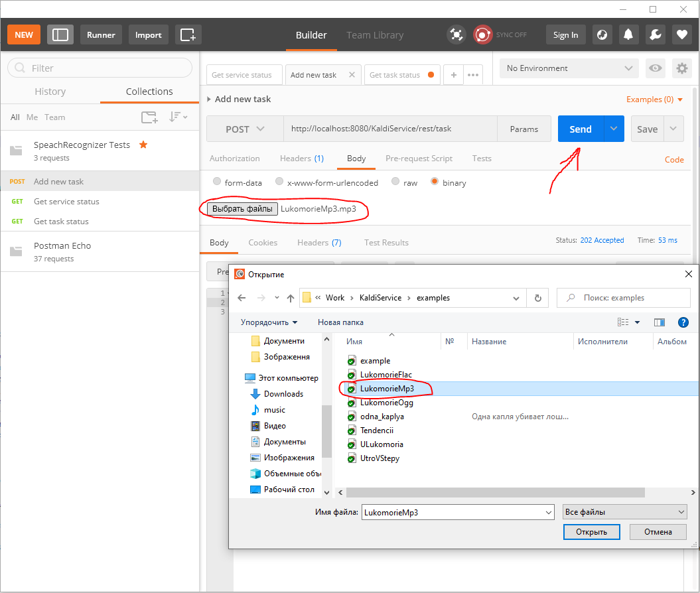Click the request URL field

[390, 129]
